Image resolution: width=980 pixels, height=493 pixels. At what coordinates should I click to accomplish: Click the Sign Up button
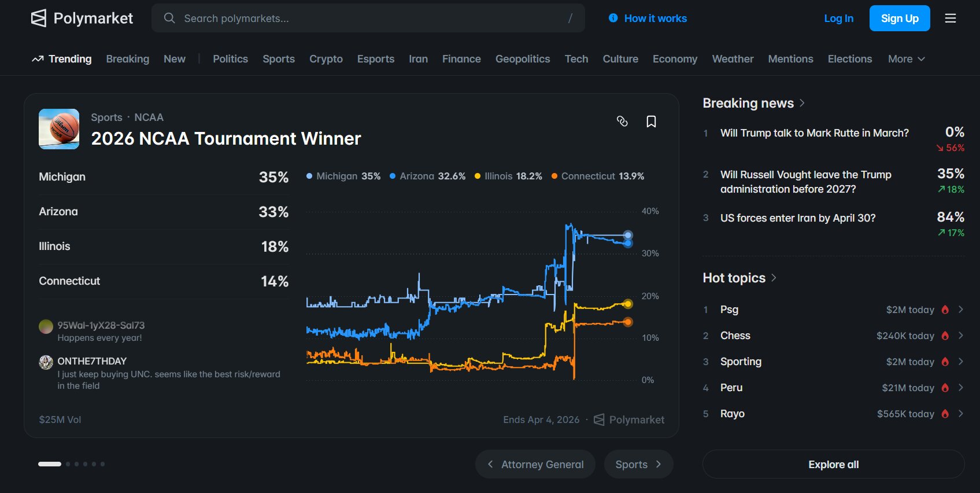pyautogui.click(x=899, y=18)
